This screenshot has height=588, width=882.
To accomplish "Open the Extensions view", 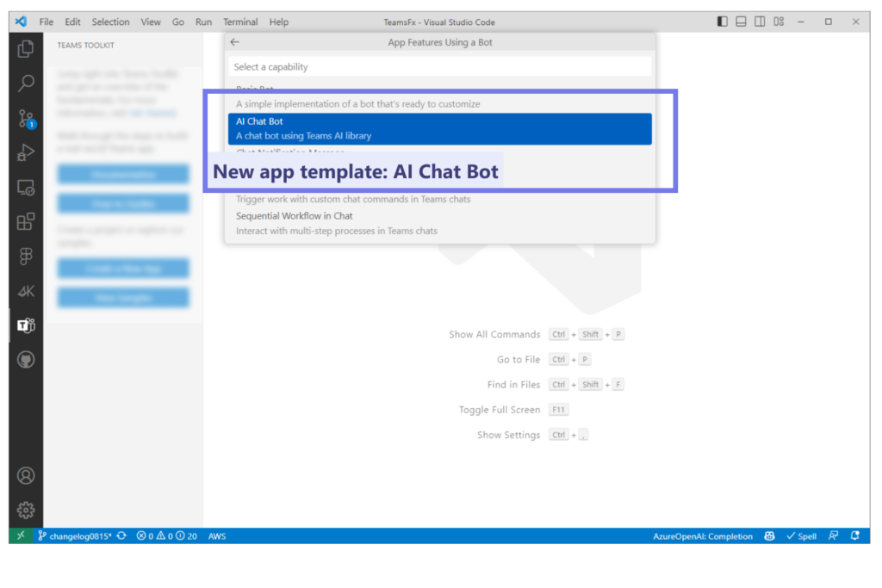I will coord(25,221).
